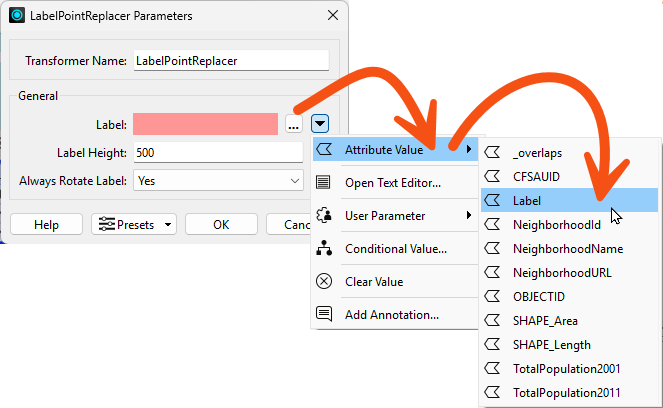Open the Presets dropdown arrow
663x408 pixels.
[168, 225]
